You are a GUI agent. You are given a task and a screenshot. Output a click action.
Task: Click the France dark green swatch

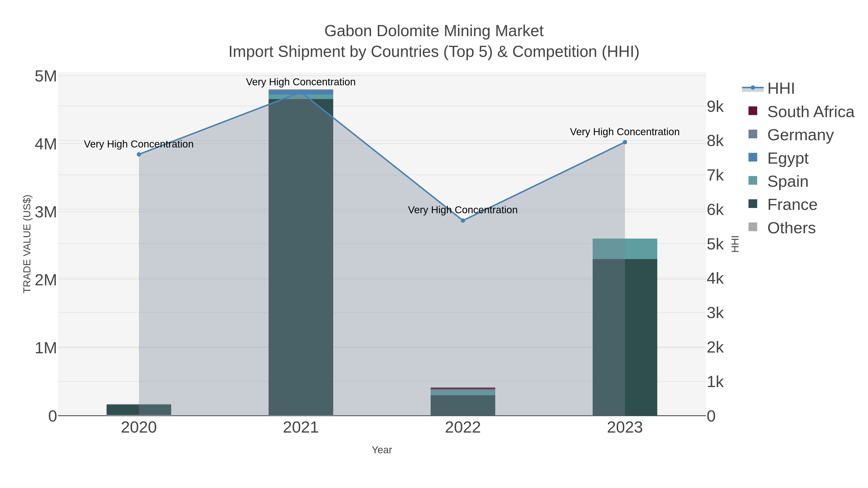click(x=753, y=204)
